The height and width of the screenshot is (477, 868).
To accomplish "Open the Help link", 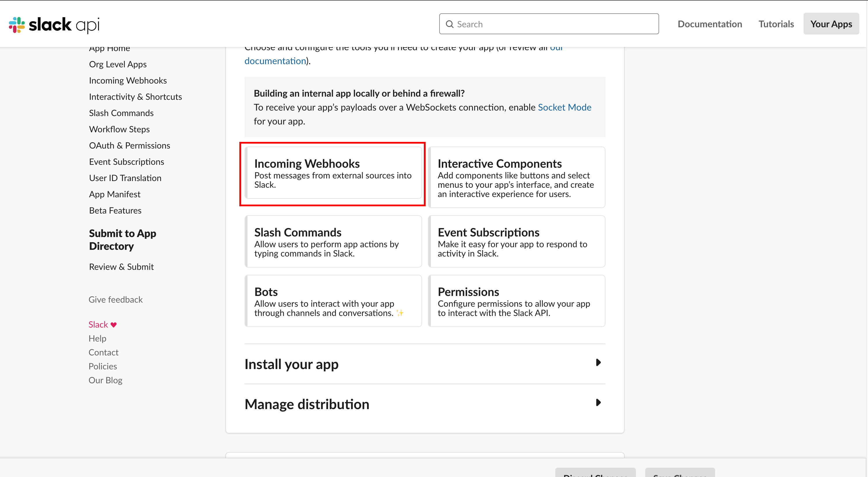I will (97, 338).
